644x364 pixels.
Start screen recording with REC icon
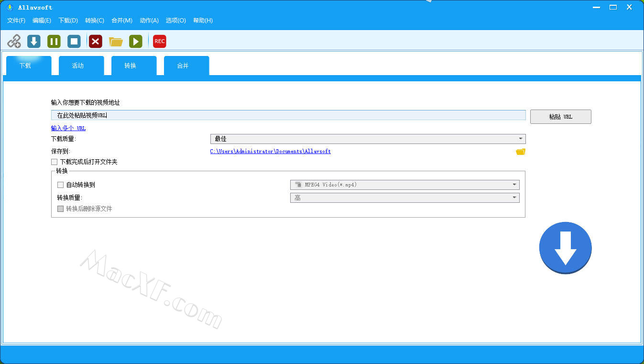(x=160, y=41)
